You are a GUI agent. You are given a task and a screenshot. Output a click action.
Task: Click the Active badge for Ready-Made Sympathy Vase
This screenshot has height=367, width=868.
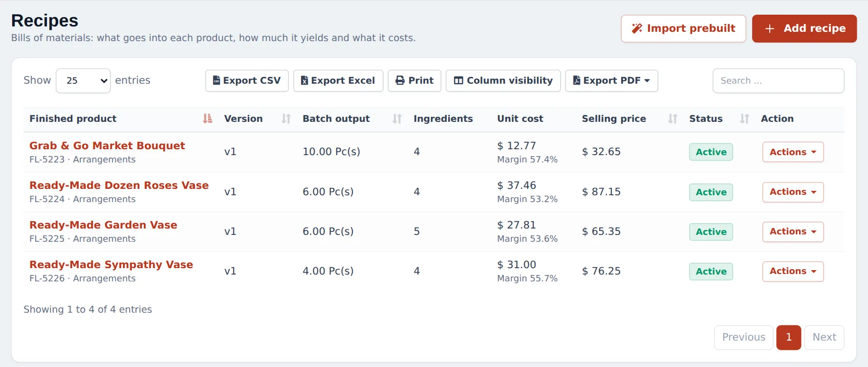pos(711,272)
